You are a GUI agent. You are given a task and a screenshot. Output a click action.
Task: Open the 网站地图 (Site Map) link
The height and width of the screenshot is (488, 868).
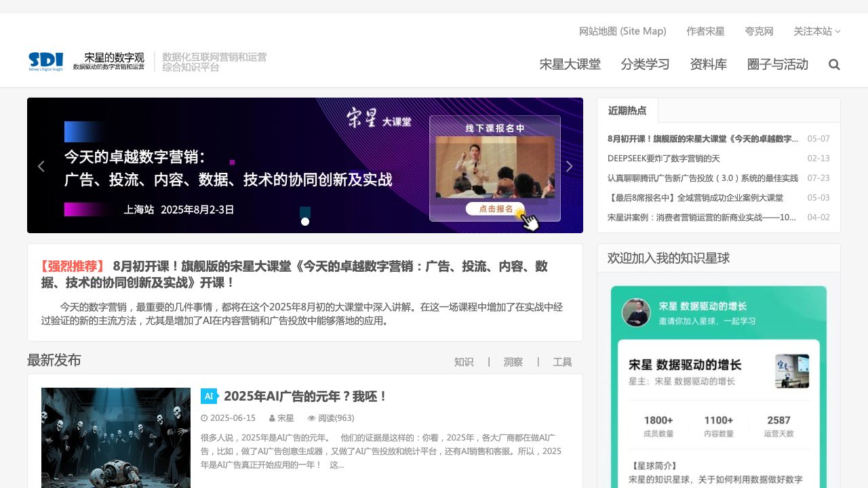tap(623, 31)
